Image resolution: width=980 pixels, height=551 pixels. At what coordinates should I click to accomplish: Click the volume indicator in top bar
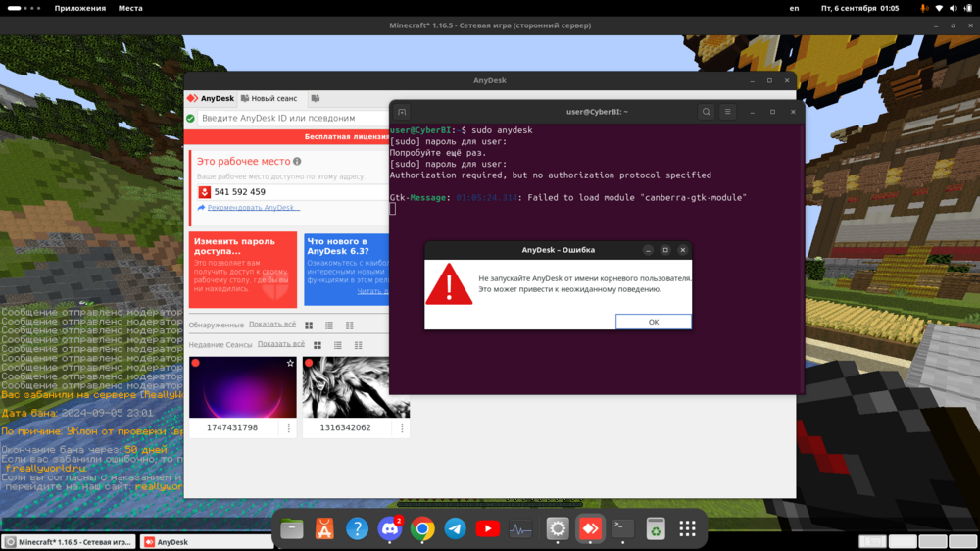click(954, 8)
